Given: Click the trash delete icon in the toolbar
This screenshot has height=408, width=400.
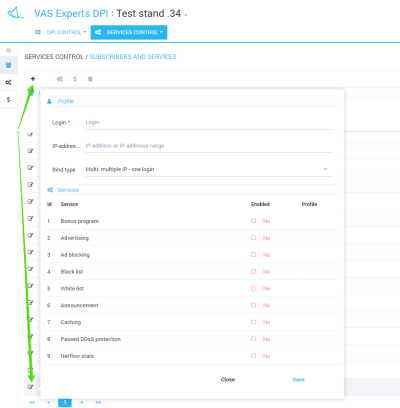Looking at the screenshot, I should tap(90, 79).
